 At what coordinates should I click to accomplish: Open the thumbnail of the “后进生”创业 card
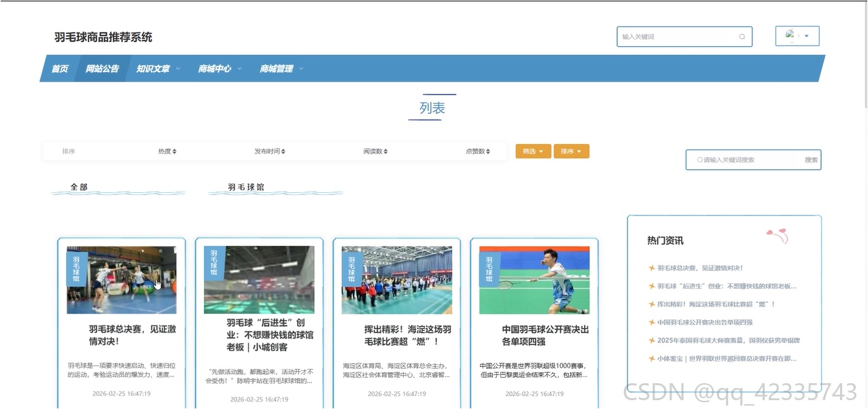pyautogui.click(x=259, y=280)
